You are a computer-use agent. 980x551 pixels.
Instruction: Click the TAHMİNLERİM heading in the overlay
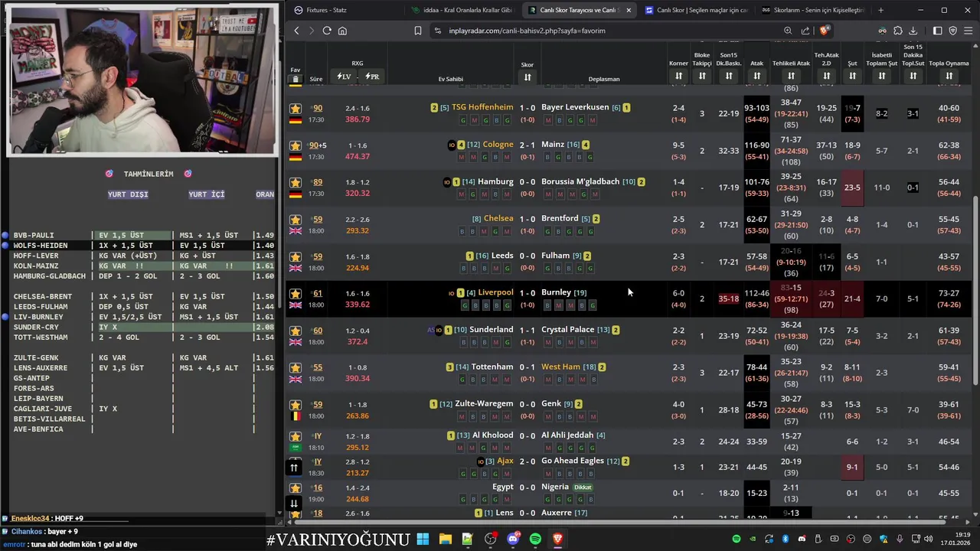pyautogui.click(x=149, y=174)
